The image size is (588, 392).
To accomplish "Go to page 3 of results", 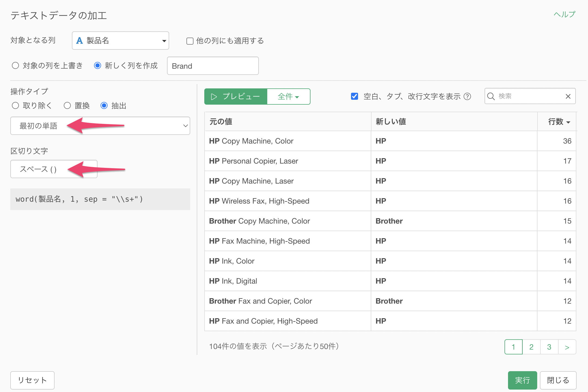I will 549,347.
